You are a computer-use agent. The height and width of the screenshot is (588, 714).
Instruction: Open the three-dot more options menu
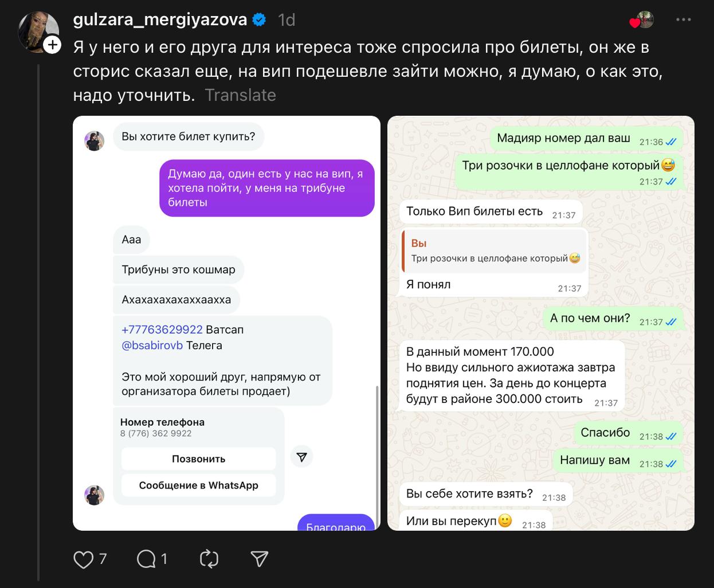pos(684,19)
